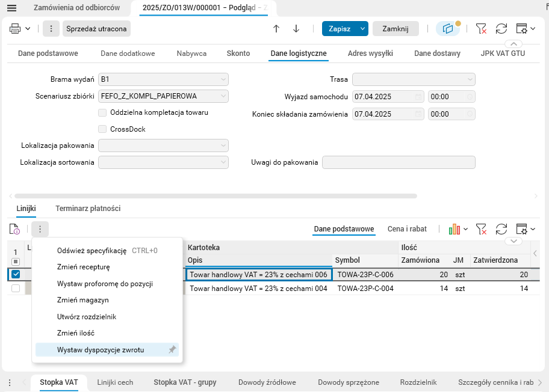This screenshot has width=549, height=392.
Task: Open the Dowody źródłowe bottom tab
Action: [267, 382]
